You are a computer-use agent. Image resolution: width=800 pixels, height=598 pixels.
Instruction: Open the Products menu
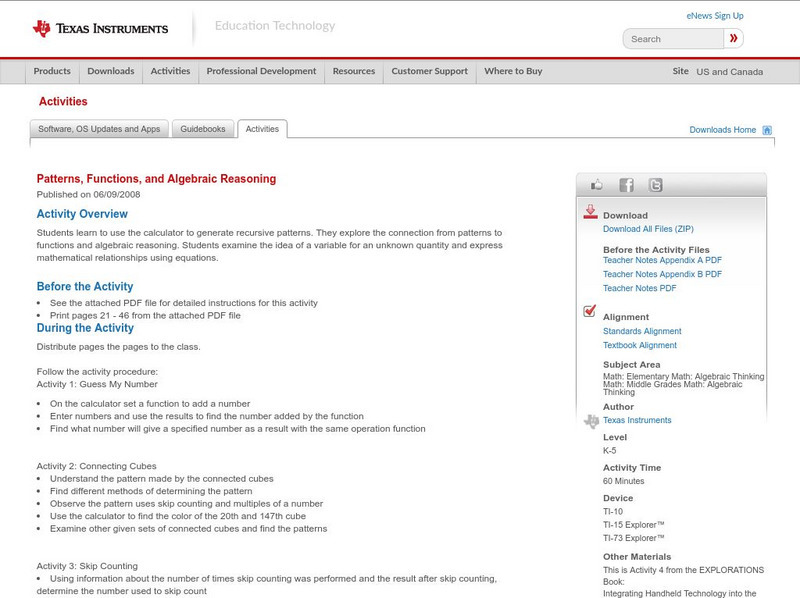[x=52, y=71]
